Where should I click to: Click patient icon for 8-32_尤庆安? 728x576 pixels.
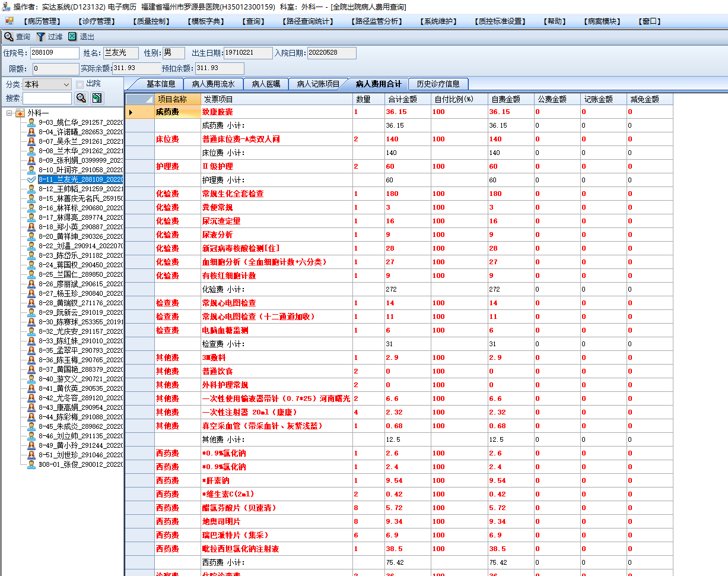pyautogui.click(x=31, y=331)
